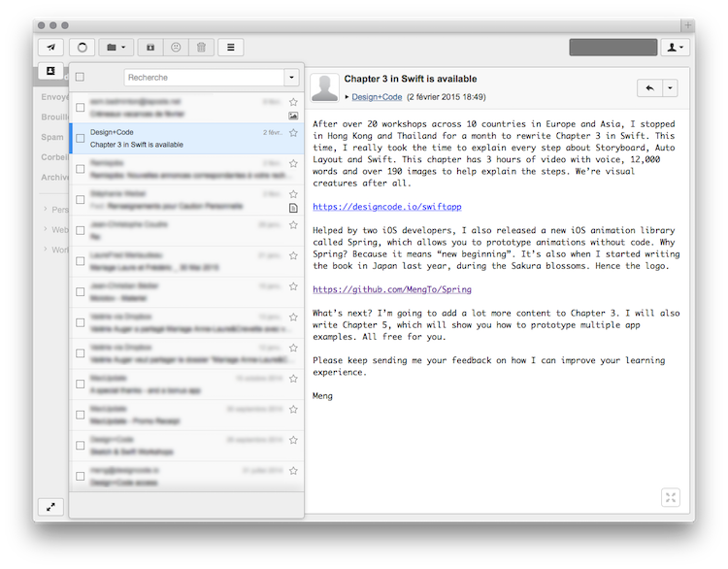Archive the message using the archive icon
728x569 pixels.
pos(149,47)
